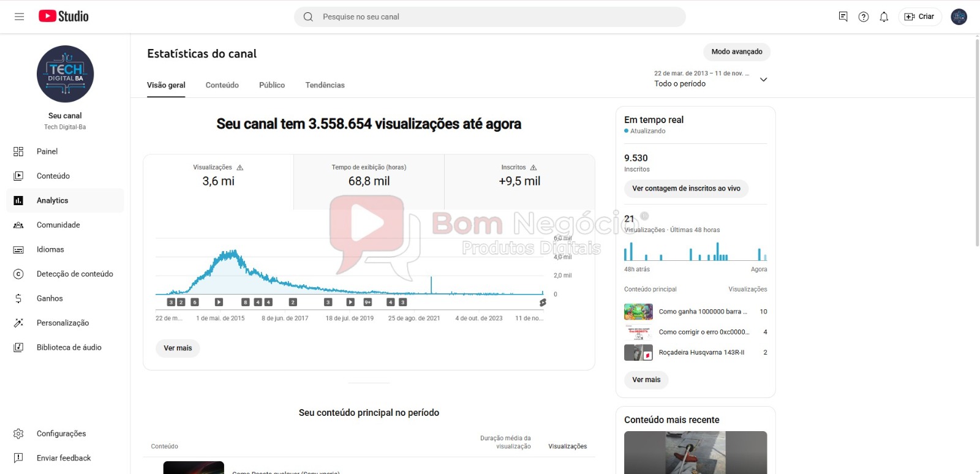This screenshot has width=980, height=474.
Task: Switch to the Tendências tab
Action: [x=325, y=85]
